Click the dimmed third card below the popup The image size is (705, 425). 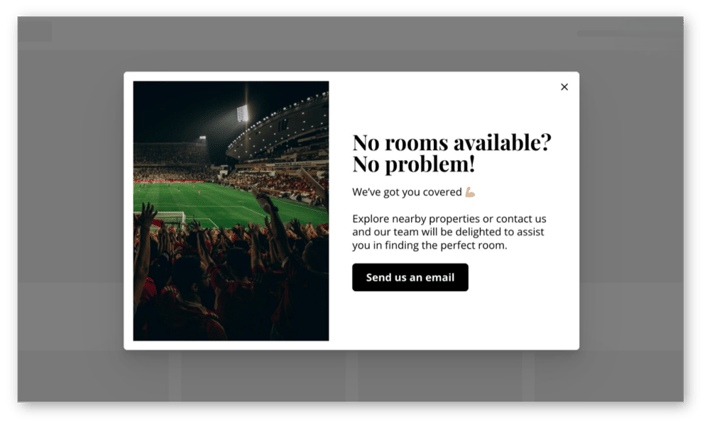point(440,376)
